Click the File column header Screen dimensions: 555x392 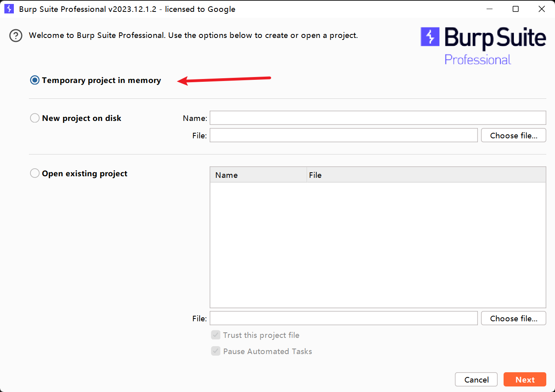point(426,175)
